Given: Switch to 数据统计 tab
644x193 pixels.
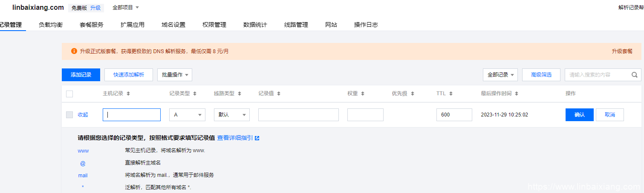Looking at the screenshot, I should [x=255, y=25].
